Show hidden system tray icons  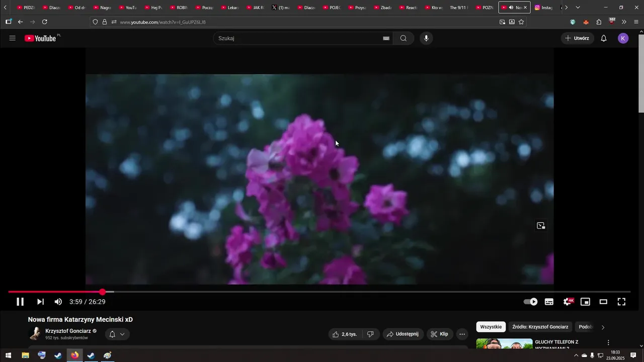tap(576, 355)
